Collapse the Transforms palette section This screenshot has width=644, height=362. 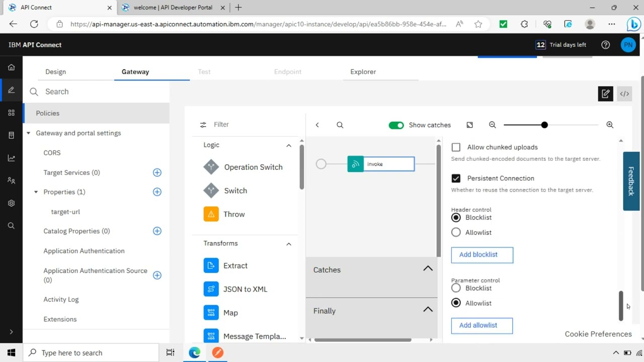click(289, 244)
